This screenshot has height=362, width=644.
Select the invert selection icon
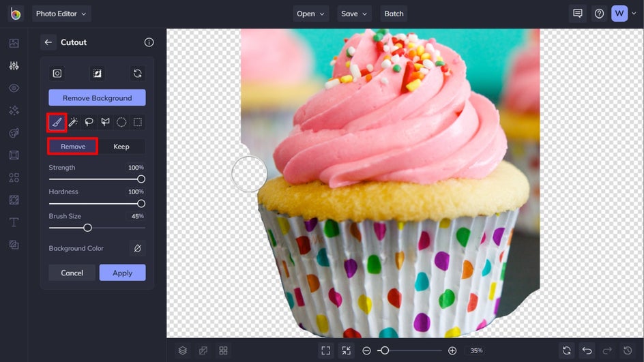click(98, 74)
